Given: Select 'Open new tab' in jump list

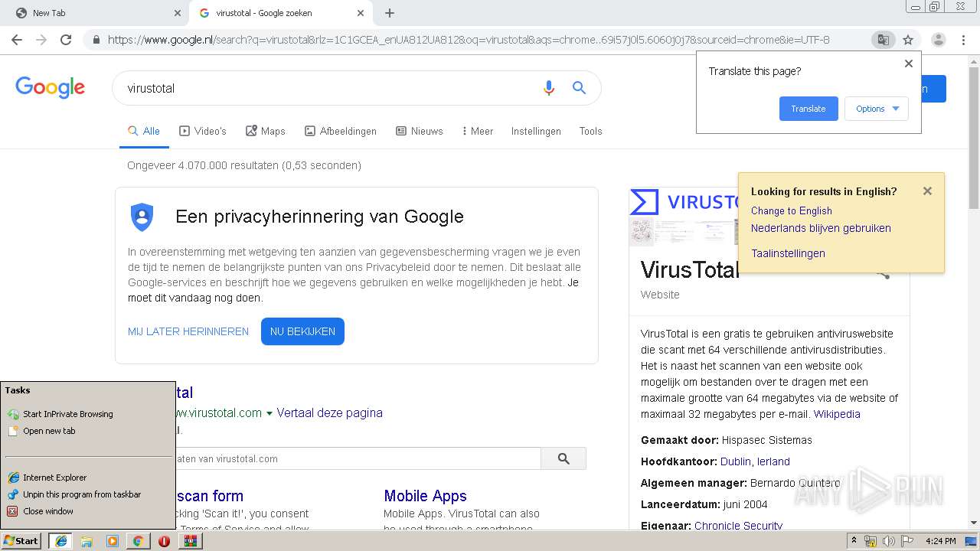Looking at the screenshot, I should tap(49, 431).
